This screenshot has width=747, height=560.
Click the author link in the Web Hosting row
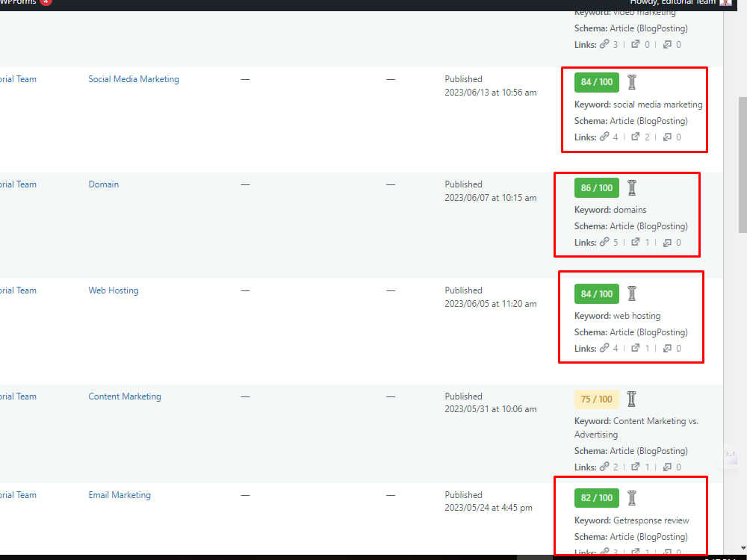point(18,290)
